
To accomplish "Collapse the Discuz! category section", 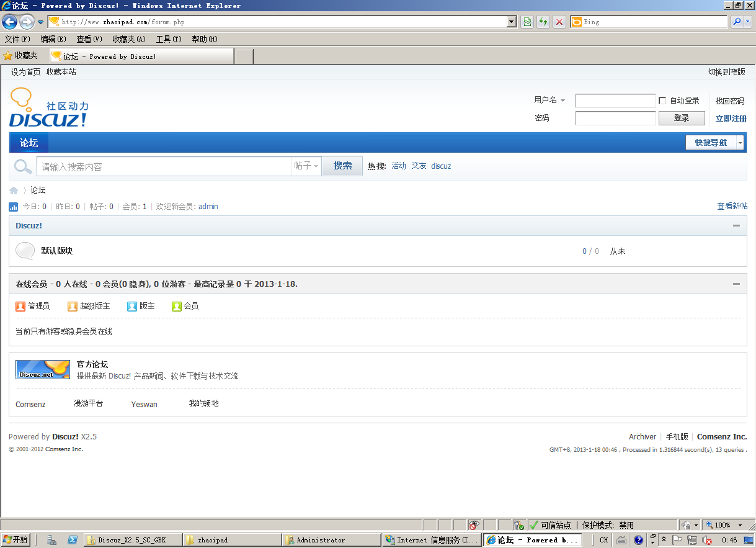I will tap(736, 226).
